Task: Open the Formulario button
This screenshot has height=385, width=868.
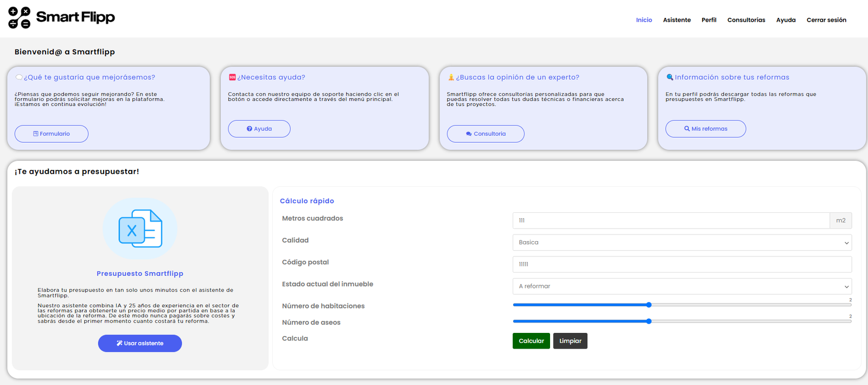Action: click(52, 134)
